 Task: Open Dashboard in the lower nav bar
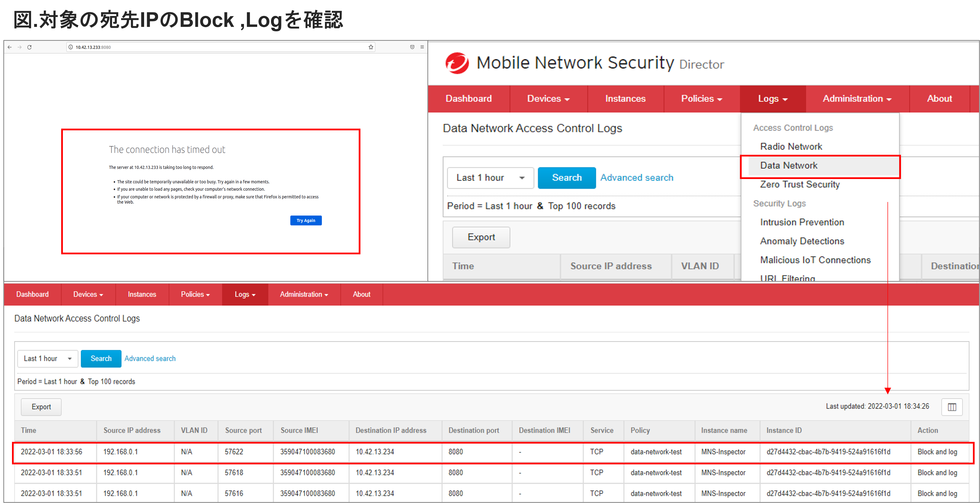(x=32, y=294)
